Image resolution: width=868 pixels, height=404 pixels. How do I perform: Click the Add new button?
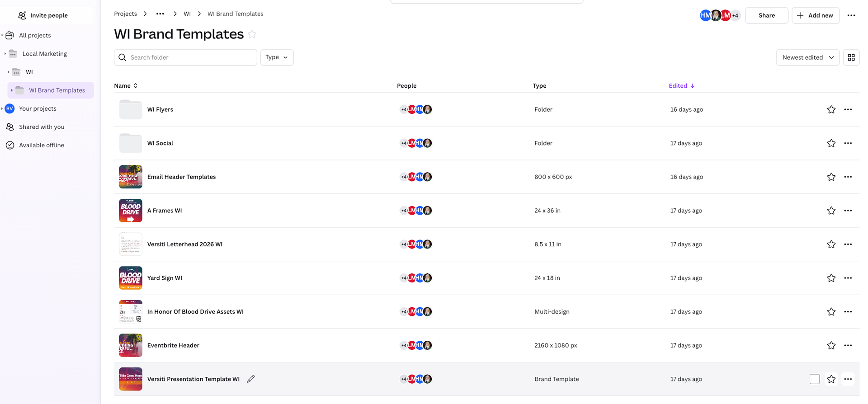tap(815, 15)
